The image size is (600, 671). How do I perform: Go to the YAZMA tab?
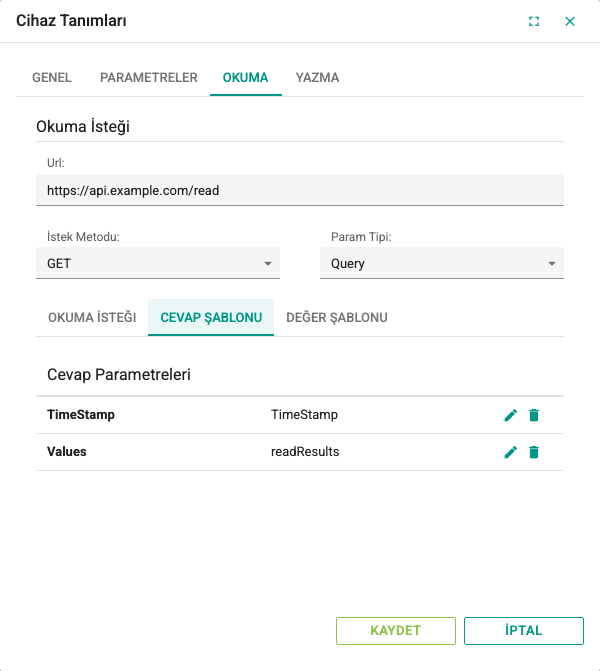(x=318, y=77)
